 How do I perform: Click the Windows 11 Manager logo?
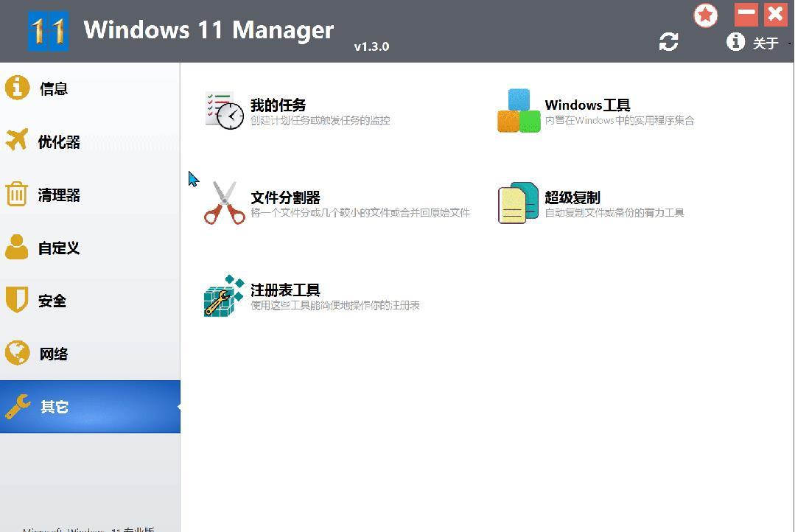click(48, 31)
